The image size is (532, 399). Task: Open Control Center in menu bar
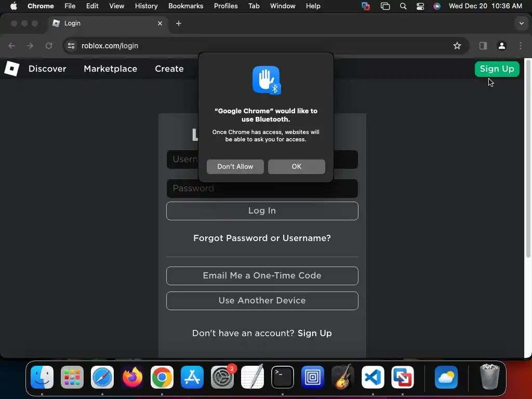point(420,6)
